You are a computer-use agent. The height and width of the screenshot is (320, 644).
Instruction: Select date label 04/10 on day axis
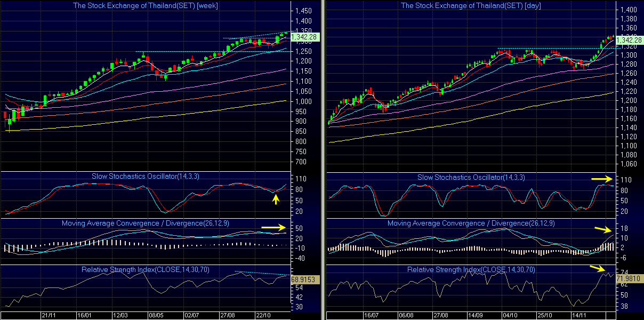pyautogui.click(x=511, y=316)
